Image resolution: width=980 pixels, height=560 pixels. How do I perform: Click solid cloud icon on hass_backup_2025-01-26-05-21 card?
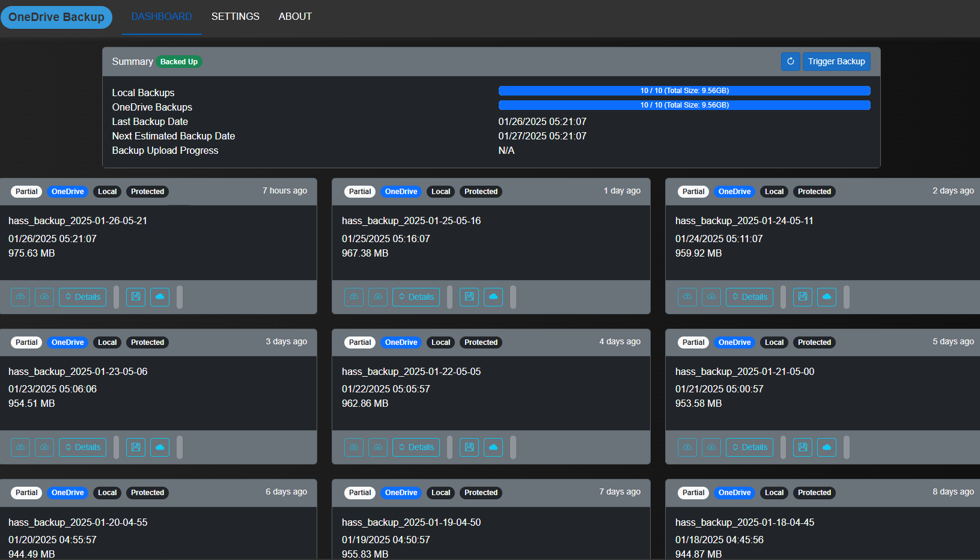(160, 297)
